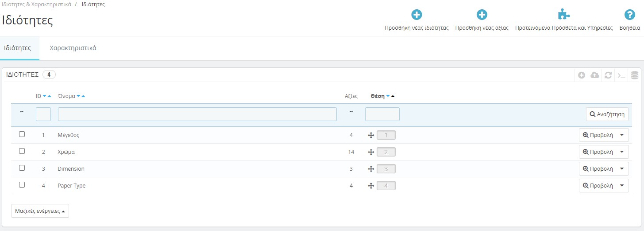This screenshot has height=231, width=644.
Task: Expand the Μαζικές ενέργειες bulk actions dropdown
Action: click(x=40, y=211)
